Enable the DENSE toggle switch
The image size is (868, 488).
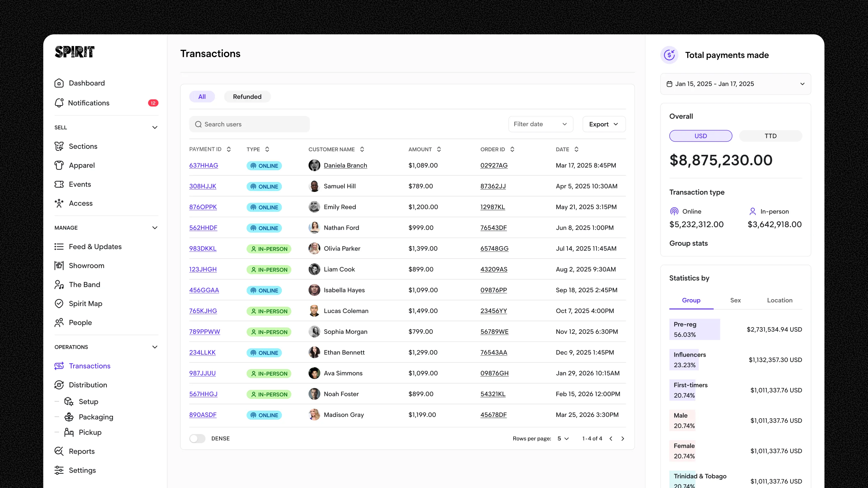point(197,439)
